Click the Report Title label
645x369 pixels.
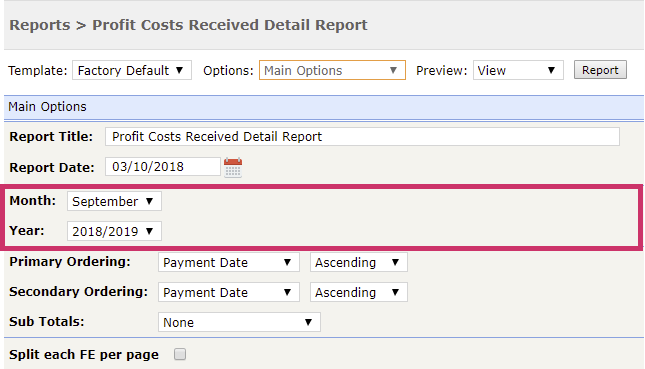pos(51,137)
